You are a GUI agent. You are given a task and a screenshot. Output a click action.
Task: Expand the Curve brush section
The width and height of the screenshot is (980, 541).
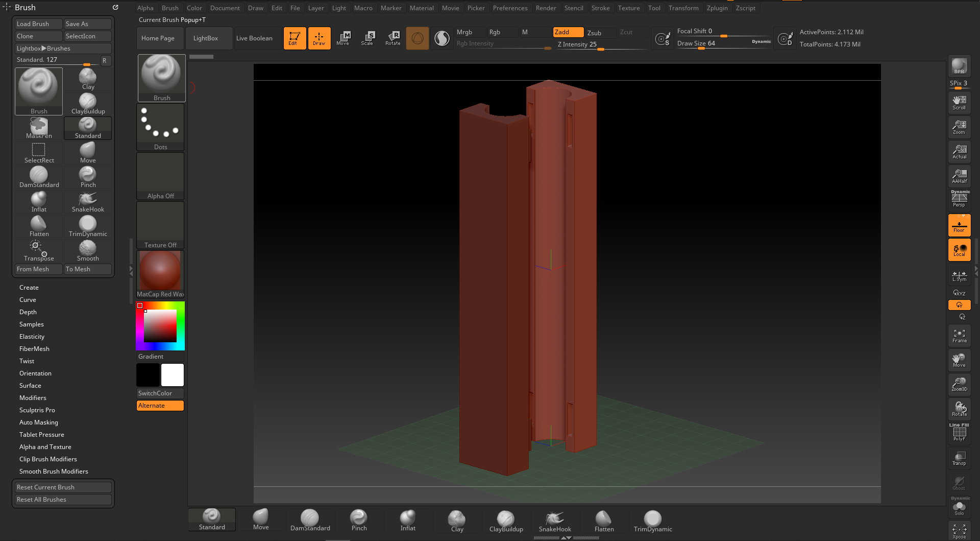coord(28,300)
